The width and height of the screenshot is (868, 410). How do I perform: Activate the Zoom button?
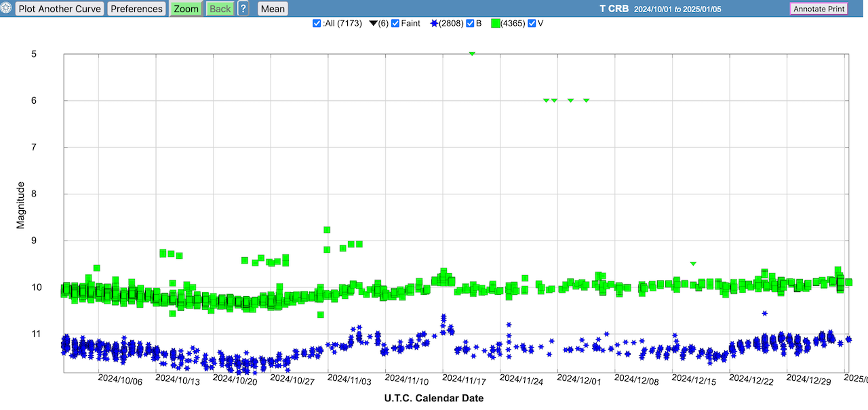(x=186, y=9)
